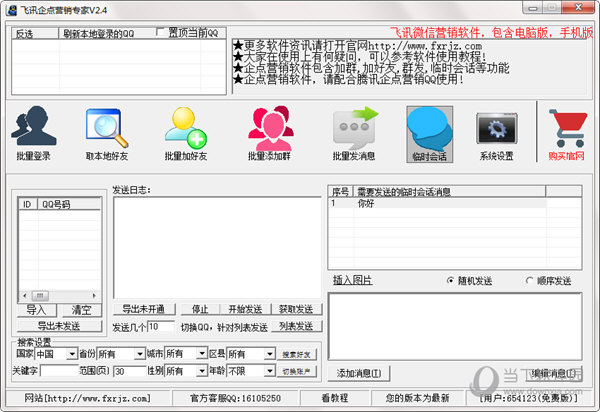The height and width of the screenshot is (412, 600).
Task: Click the red 飞讯微信营销软件 banner text
Action: click(x=491, y=33)
